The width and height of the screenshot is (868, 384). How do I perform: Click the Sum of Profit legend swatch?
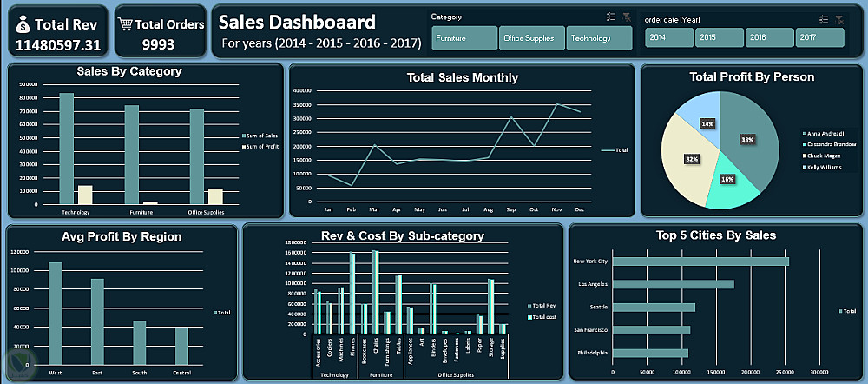click(x=244, y=147)
